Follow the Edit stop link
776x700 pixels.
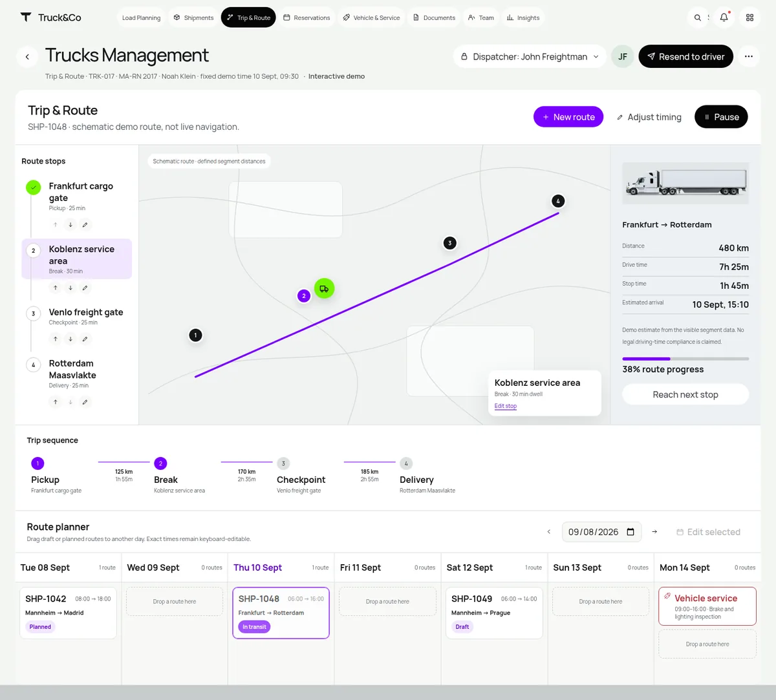pyautogui.click(x=506, y=406)
